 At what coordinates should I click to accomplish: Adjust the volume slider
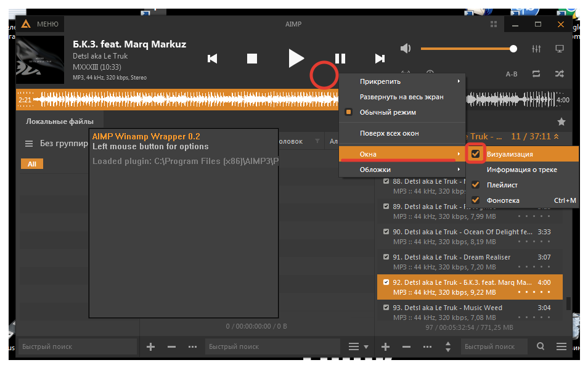pyautogui.click(x=469, y=49)
